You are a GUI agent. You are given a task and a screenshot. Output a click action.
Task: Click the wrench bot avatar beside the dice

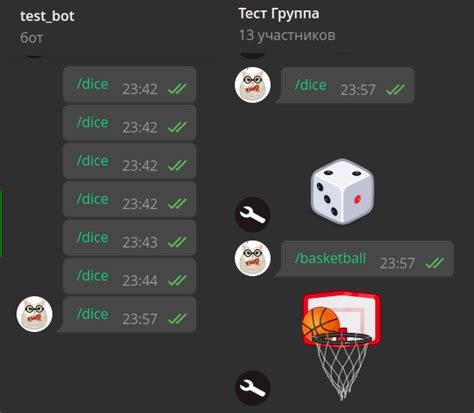coord(253,215)
